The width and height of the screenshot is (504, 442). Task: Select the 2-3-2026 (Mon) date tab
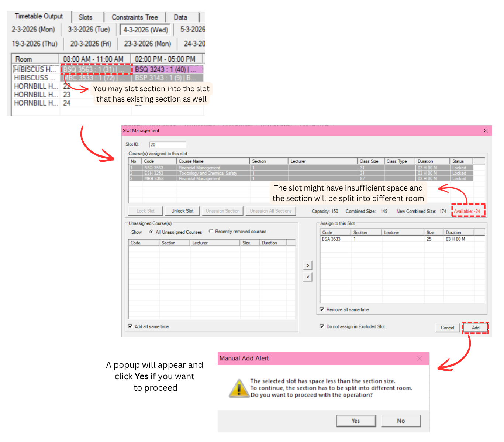tap(33, 30)
